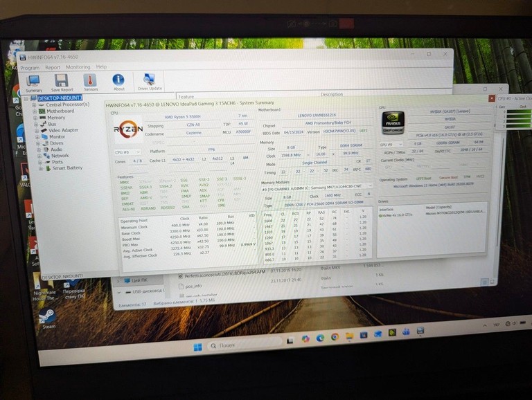Click the Save Report floppy icon
Image resolution: width=532 pixels, height=400 pixels.
pos(62,81)
